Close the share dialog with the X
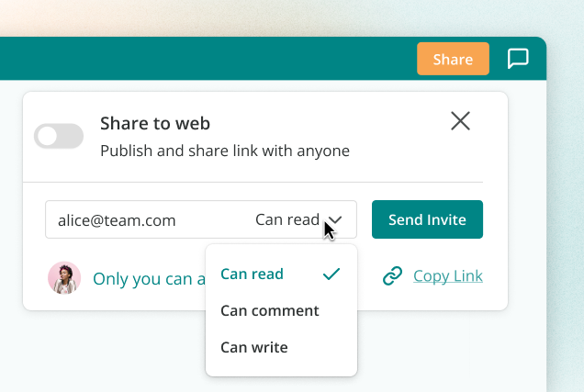 coord(460,121)
